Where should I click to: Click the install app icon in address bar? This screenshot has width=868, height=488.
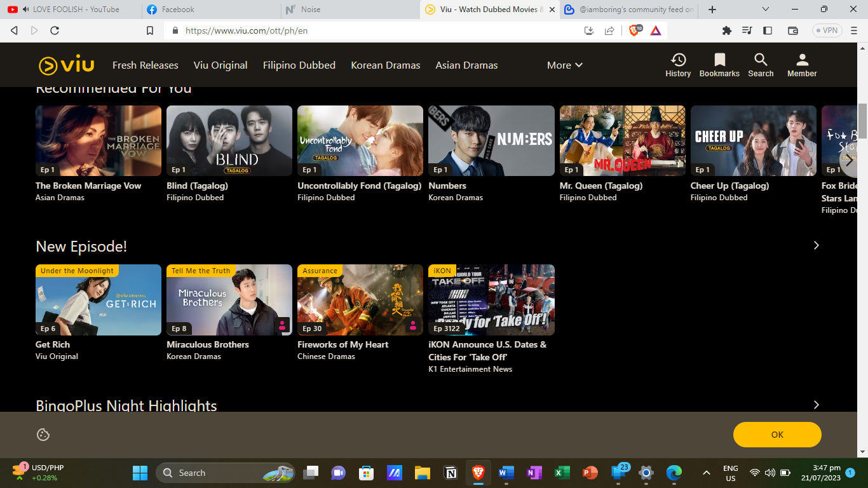(x=589, y=30)
